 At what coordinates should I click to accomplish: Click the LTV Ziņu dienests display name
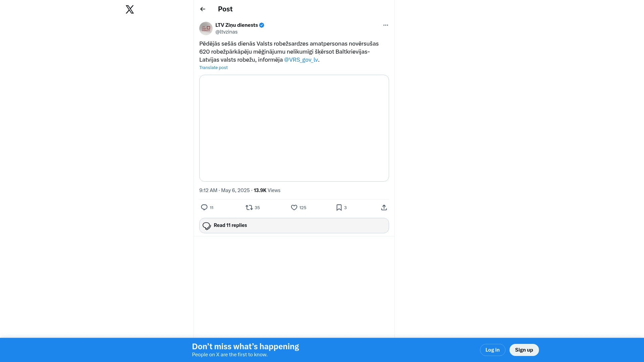coord(236,25)
